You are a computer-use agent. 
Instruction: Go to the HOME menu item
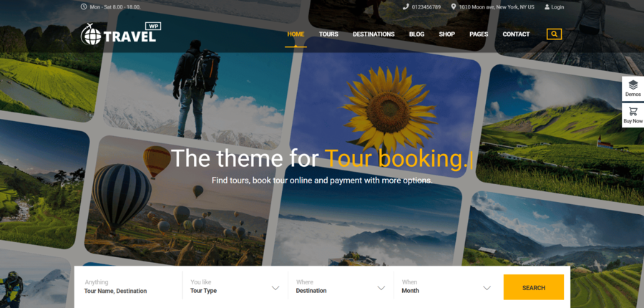tap(296, 34)
